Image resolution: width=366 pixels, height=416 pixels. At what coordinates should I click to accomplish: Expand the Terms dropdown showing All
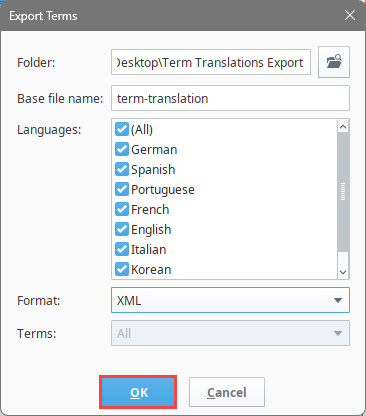[x=230, y=333]
